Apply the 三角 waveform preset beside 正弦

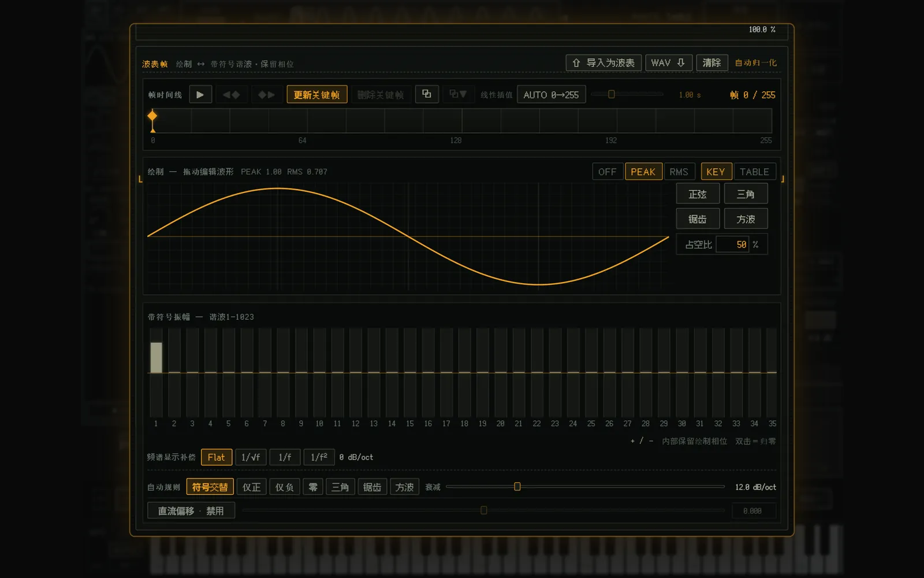coord(746,194)
